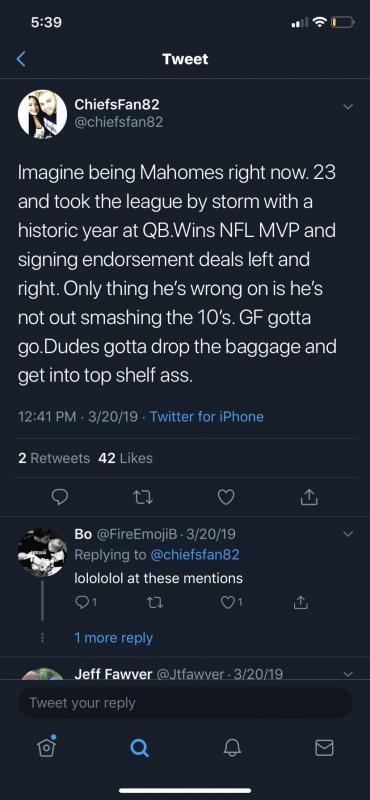Expand options chevron on Bo's reply
The width and height of the screenshot is (370, 800).
348,534
